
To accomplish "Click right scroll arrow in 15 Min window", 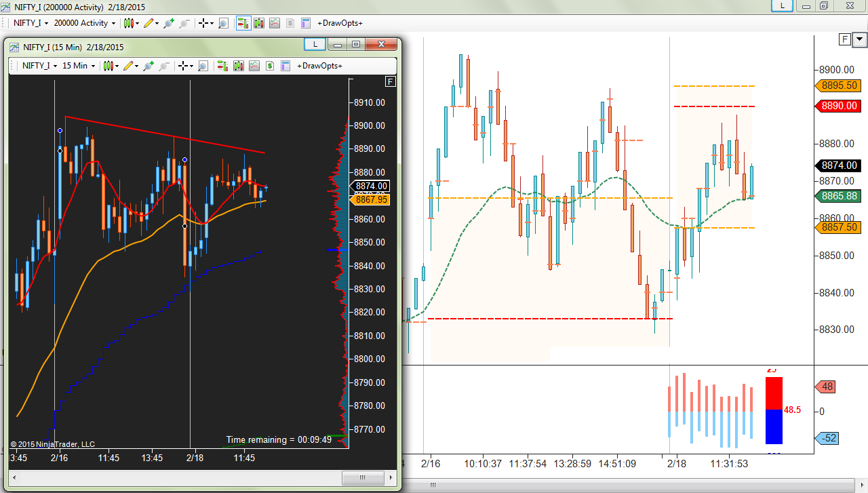I will (x=391, y=479).
